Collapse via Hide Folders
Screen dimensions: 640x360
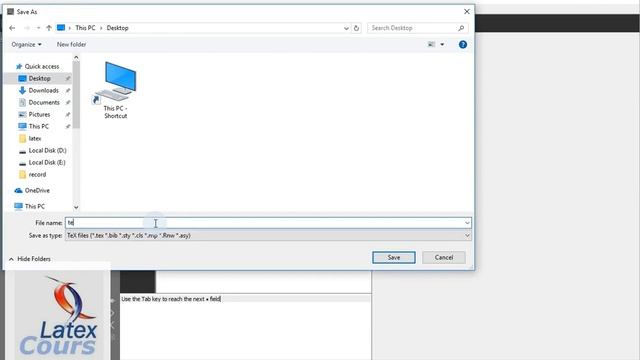(30, 259)
